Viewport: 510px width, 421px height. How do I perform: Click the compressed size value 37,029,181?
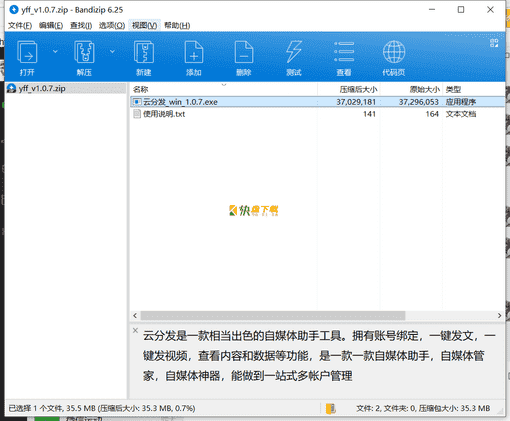point(356,102)
